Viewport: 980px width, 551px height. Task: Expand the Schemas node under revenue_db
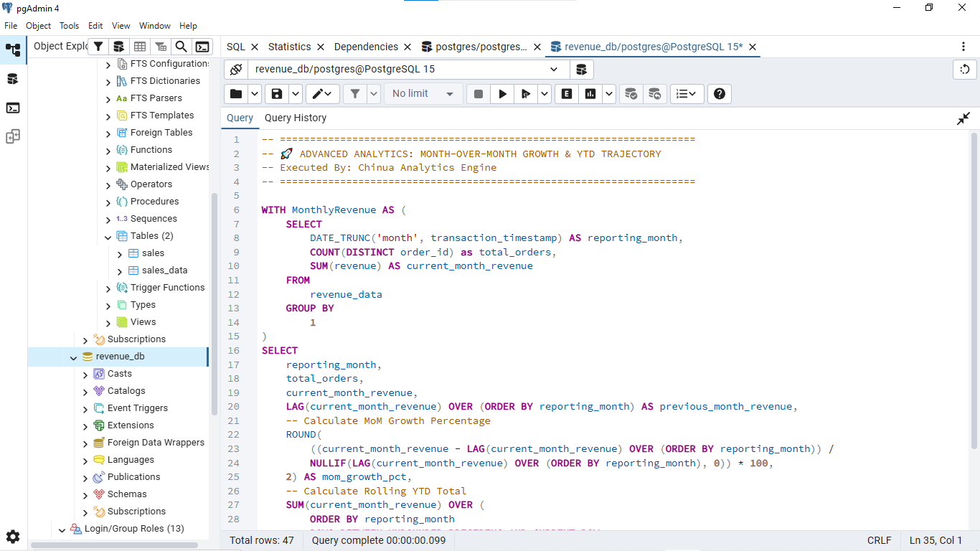pyautogui.click(x=85, y=494)
